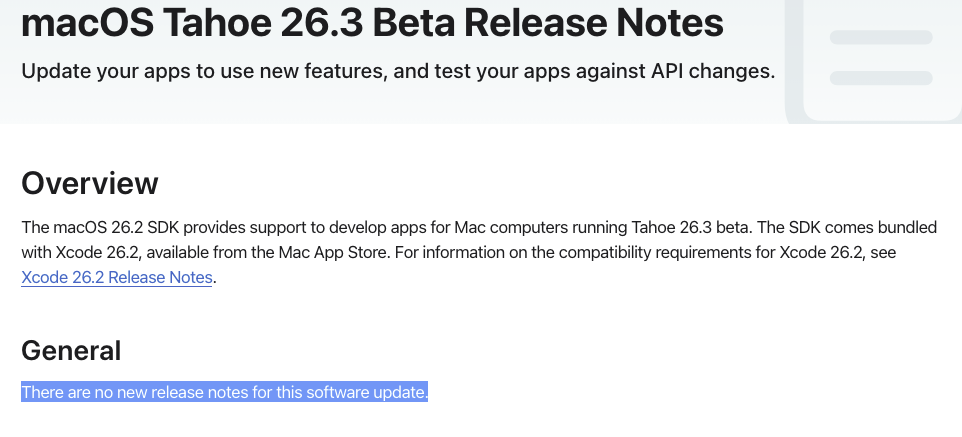Click the word software in the highlighted sentence
962x437 pixels.
click(x=337, y=392)
